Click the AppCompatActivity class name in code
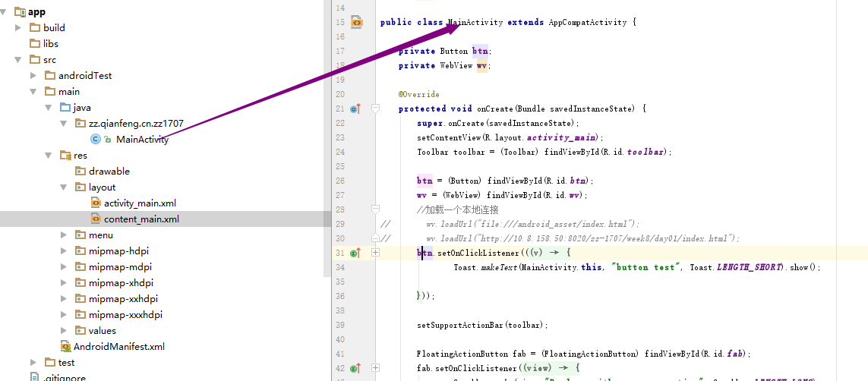Viewport: 868px width, 381px height. 588,23
